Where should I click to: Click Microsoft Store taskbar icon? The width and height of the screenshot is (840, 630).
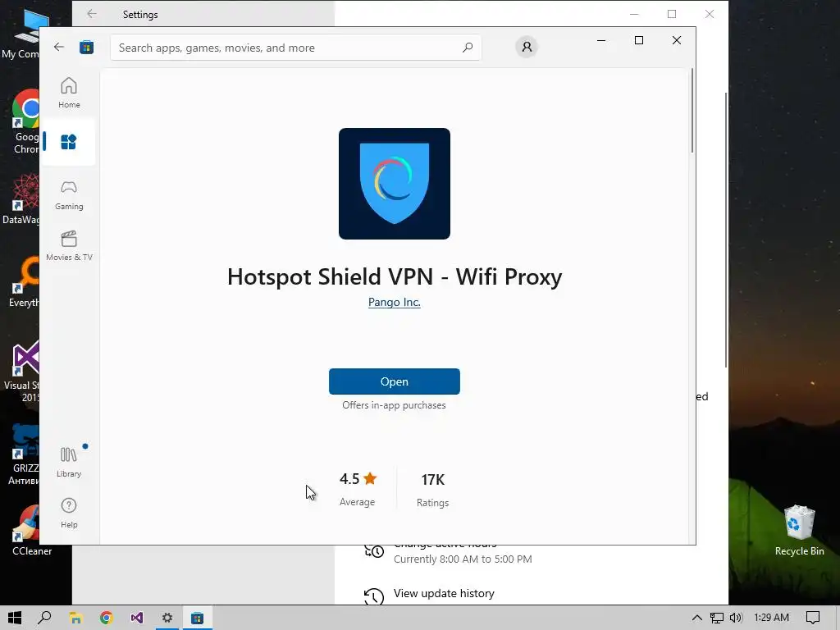[x=198, y=618]
